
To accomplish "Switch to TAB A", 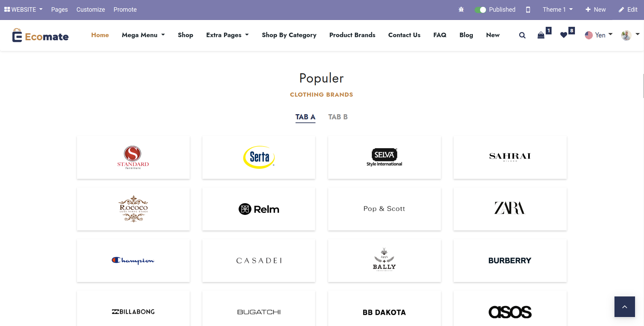I will point(305,117).
